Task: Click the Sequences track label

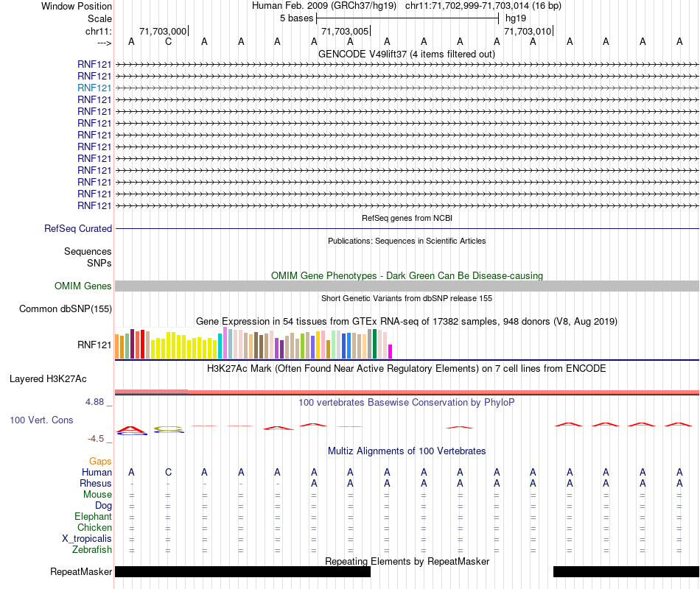Action: click(88, 251)
